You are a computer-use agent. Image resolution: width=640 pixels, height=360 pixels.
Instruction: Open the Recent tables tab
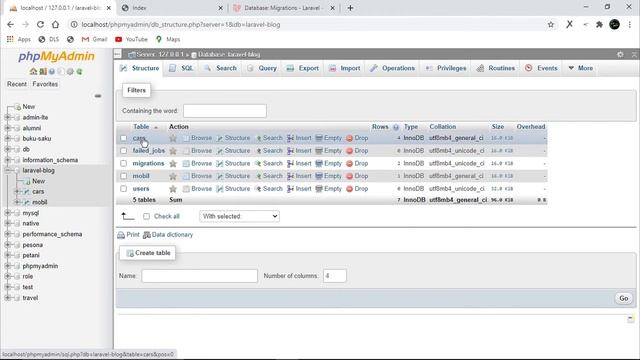pyautogui.click(x=17, y=84)
